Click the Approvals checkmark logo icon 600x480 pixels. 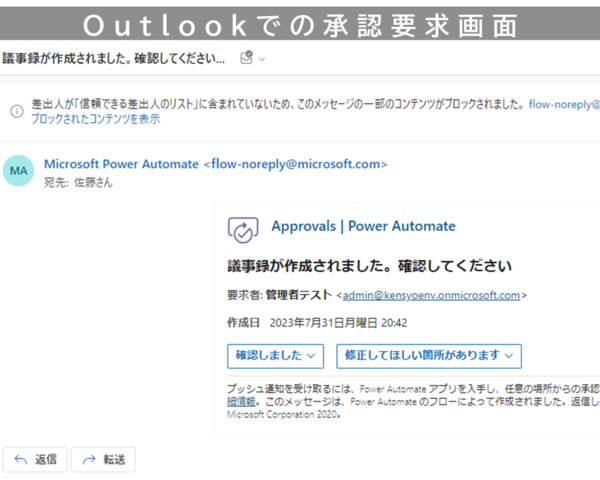click(x=243, y=230)
